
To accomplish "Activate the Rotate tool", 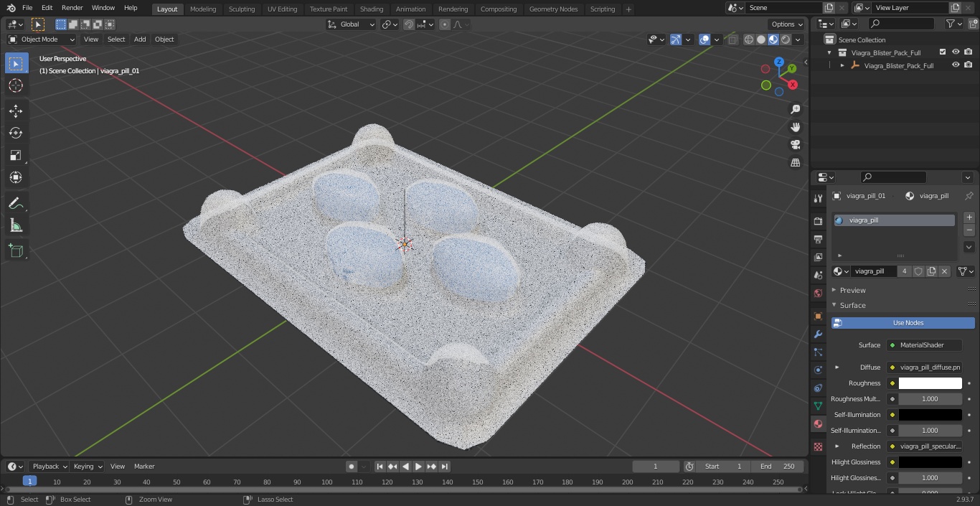I will 16,133.
